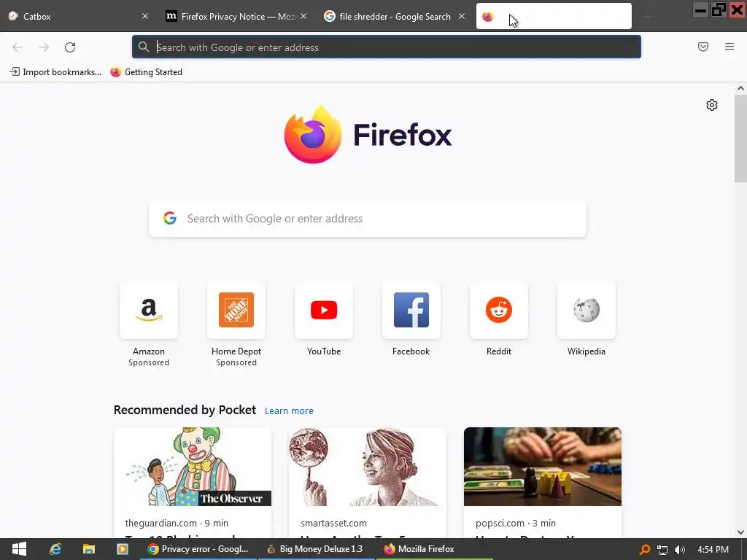The image size is (747, 560).
Task: Click the magnifier icon in address bar
Action: (144, 47)
